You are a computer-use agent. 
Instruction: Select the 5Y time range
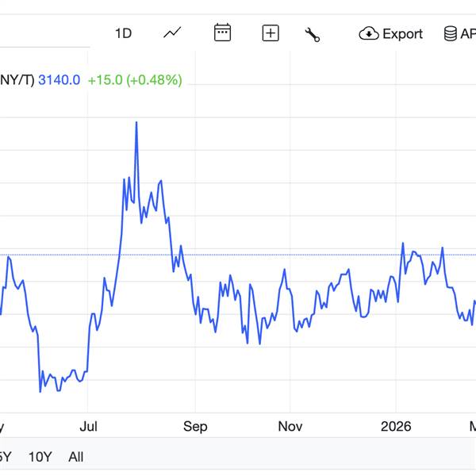[5, 457]
